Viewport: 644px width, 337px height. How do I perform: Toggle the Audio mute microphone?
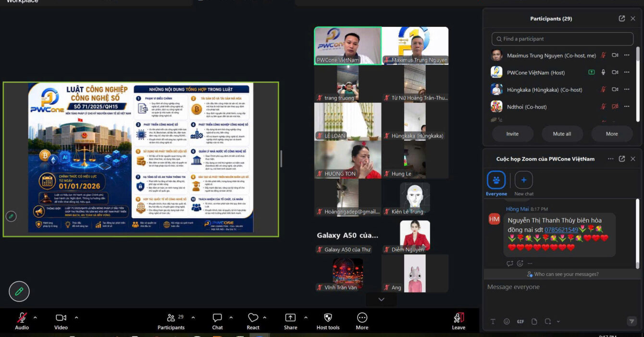click(x=22, y=321)
